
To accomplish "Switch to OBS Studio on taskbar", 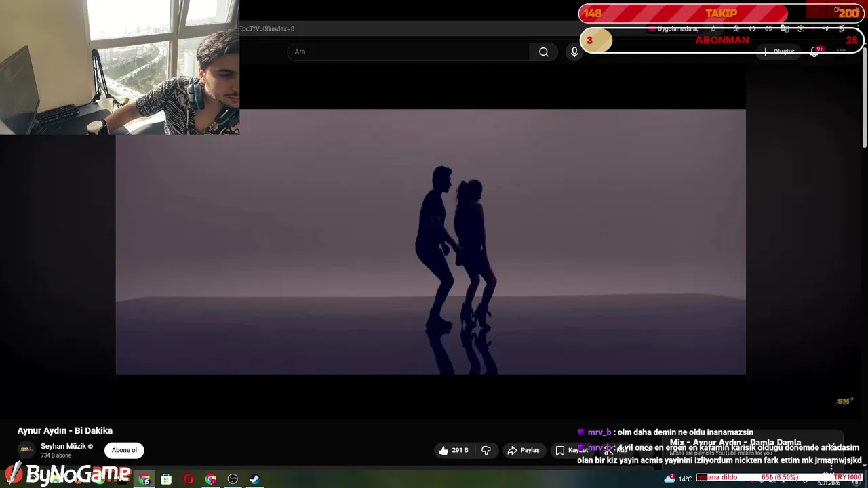I will [x=233, y=479].
